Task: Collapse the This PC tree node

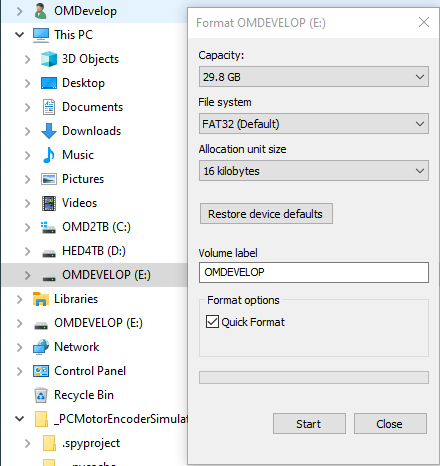Action: point(20,35)
